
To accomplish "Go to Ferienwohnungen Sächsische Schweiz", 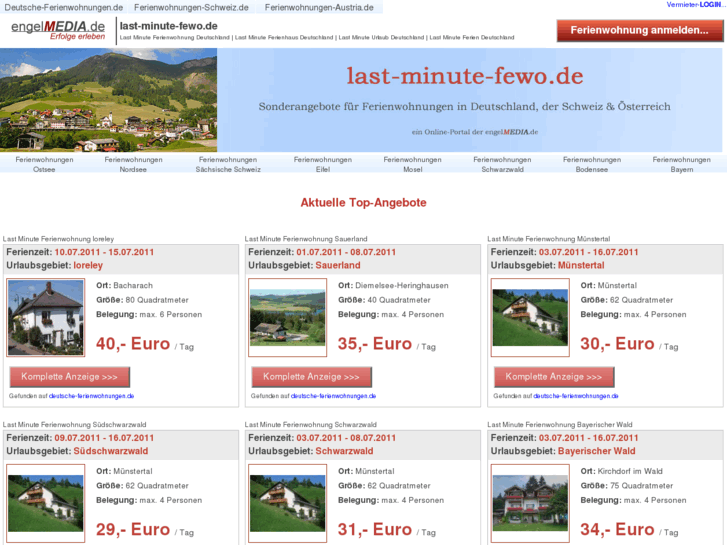I will pos(228,164).
